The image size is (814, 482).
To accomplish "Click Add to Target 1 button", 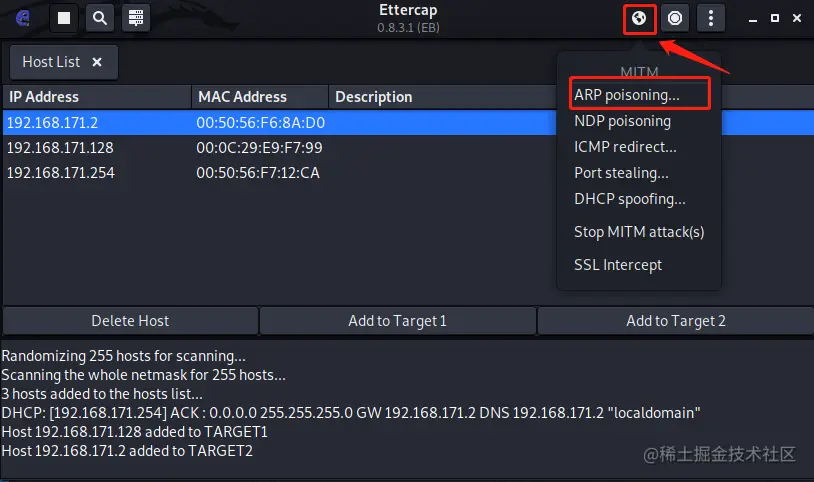I will click(x=397, y=321).
